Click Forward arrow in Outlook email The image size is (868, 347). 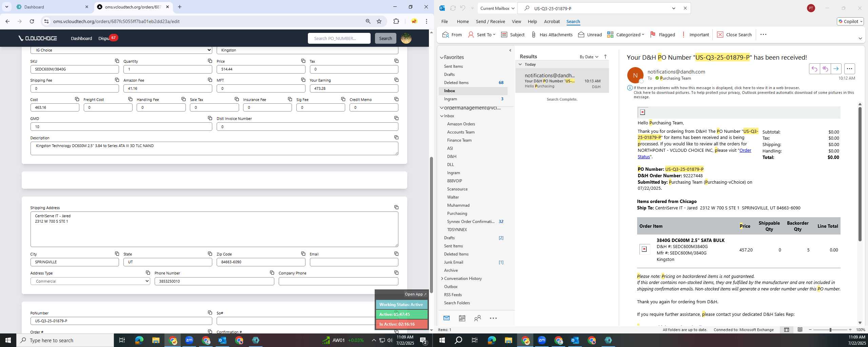836,69
